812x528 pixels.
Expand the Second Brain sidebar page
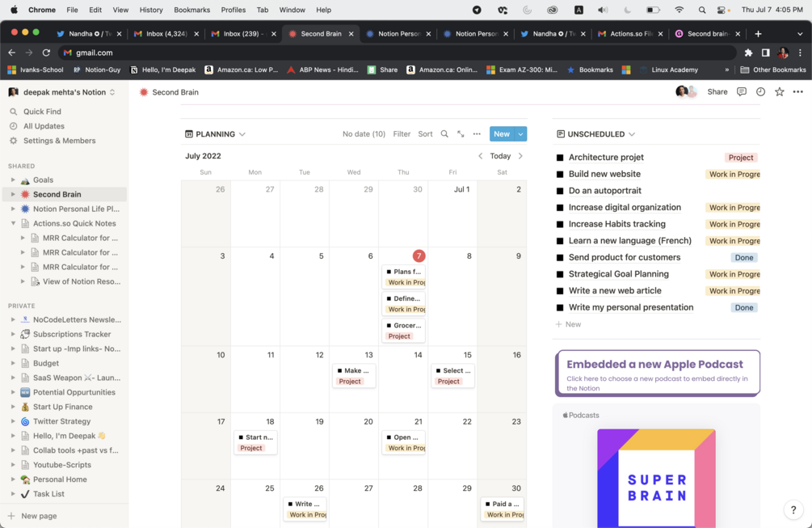click(13, 194)
